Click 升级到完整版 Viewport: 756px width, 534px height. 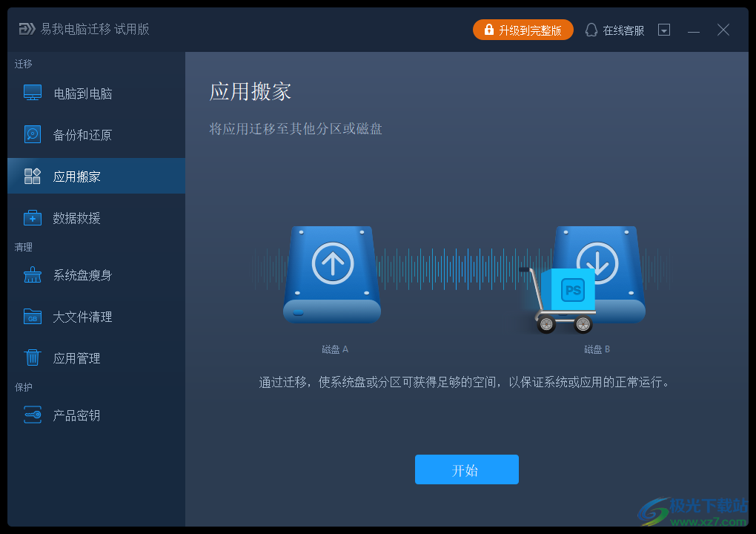point(530,30)
